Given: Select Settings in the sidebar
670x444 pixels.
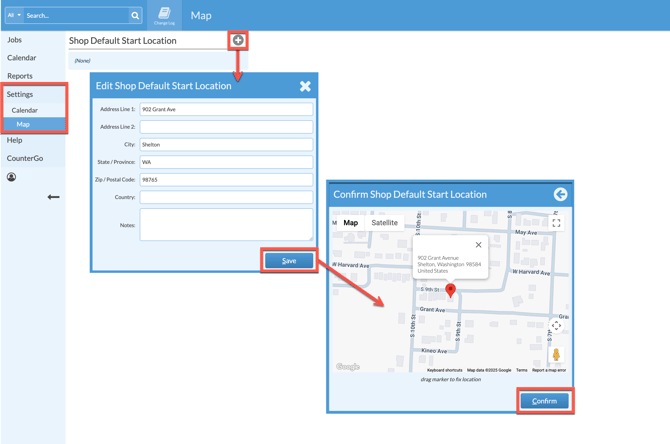Looking at the screenshot, I should tap(20, 94).
